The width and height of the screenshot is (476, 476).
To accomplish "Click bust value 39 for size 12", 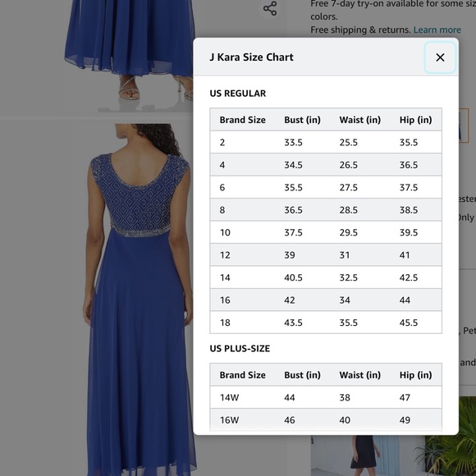I will 290,255.
